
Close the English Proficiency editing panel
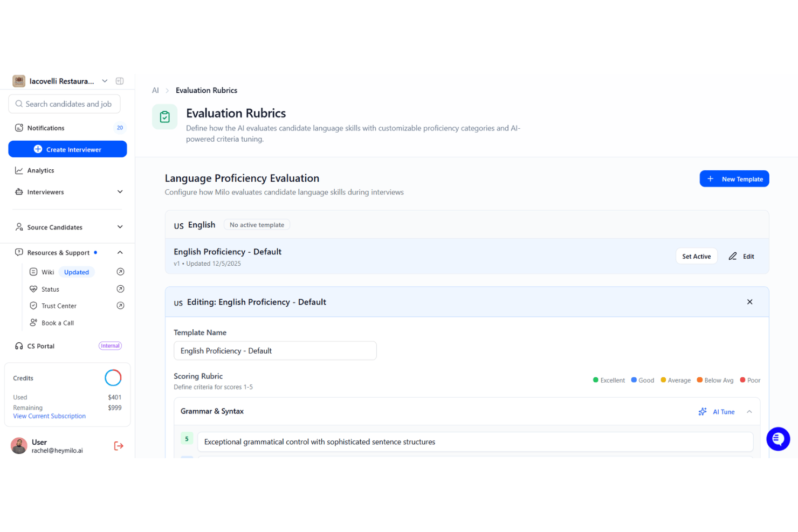tap(749, 302)
